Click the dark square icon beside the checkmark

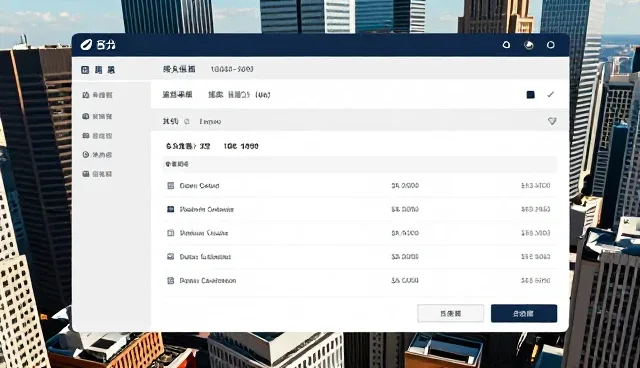click(531, 95)
